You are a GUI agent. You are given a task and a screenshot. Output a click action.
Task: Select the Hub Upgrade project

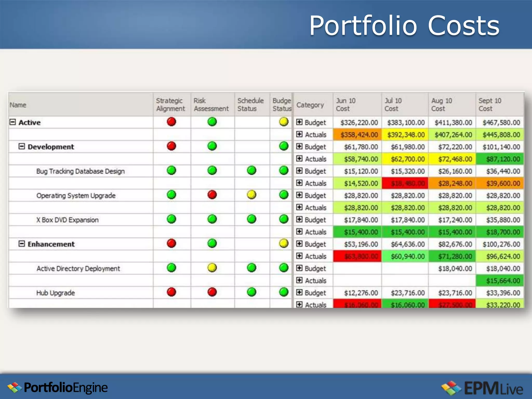coord(56,293)
